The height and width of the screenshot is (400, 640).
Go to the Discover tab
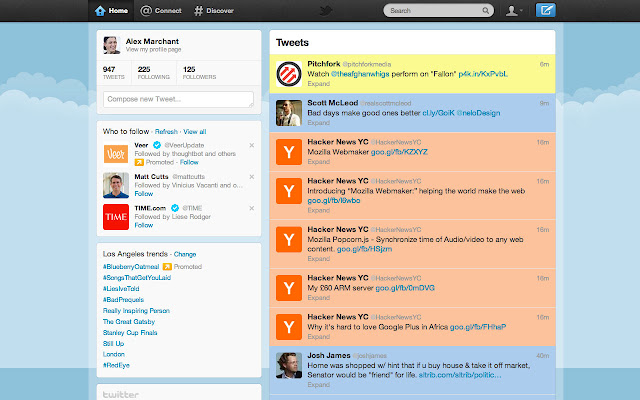pos(214,11)
